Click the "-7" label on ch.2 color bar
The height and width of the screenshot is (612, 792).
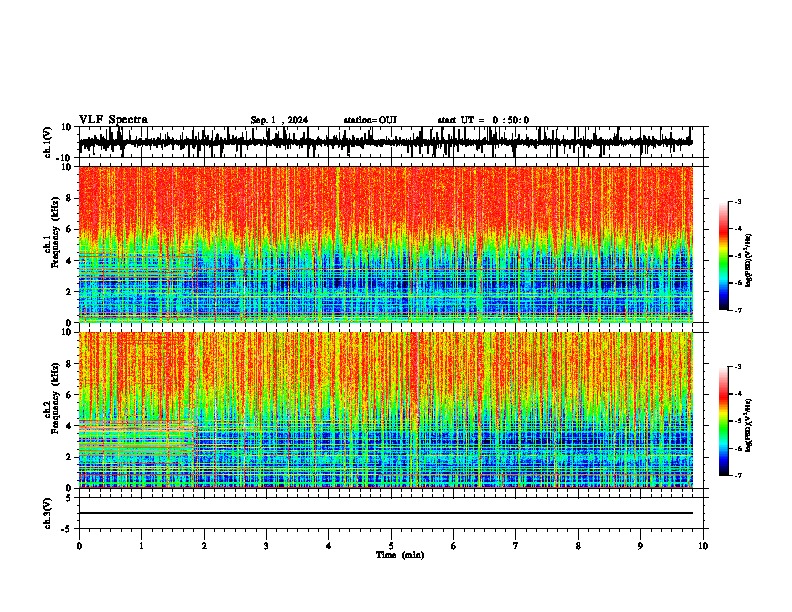(737, 475)
